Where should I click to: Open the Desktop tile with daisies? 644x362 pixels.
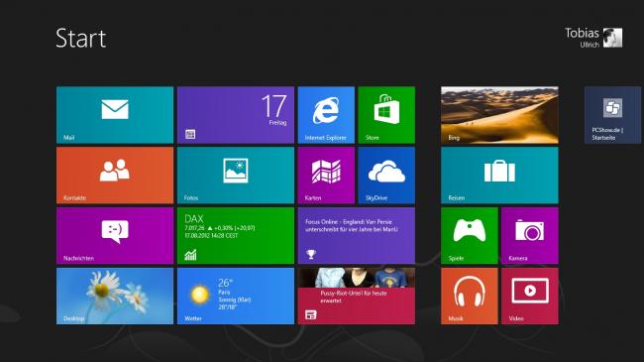[x=115, y=297]
